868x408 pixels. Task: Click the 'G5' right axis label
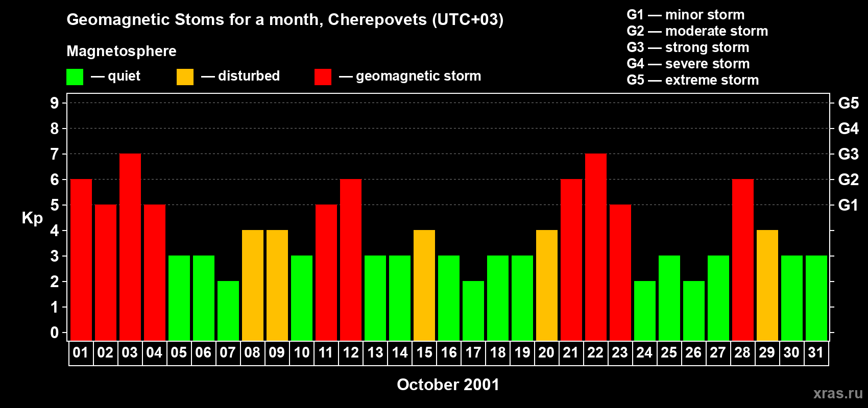pos(849,103)
